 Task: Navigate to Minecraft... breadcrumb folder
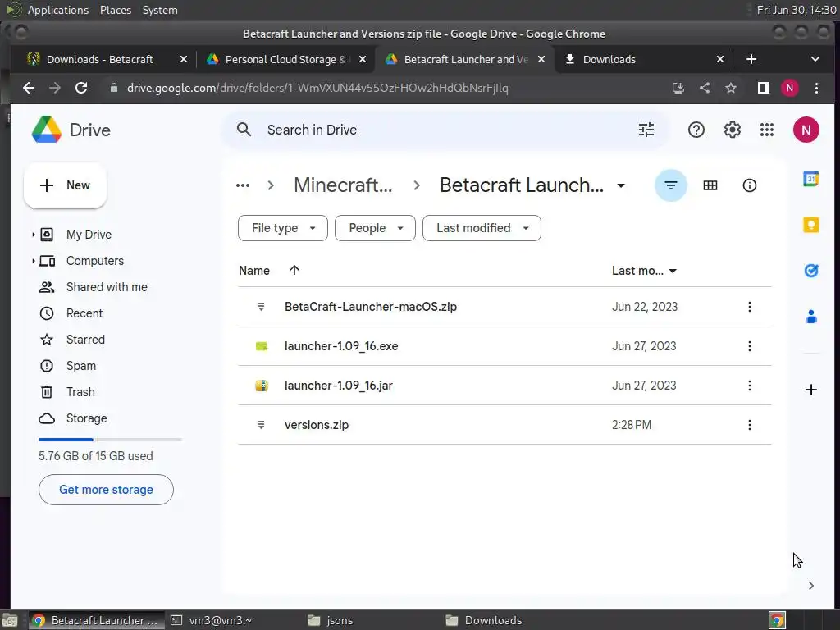click(x=343, y=185)
